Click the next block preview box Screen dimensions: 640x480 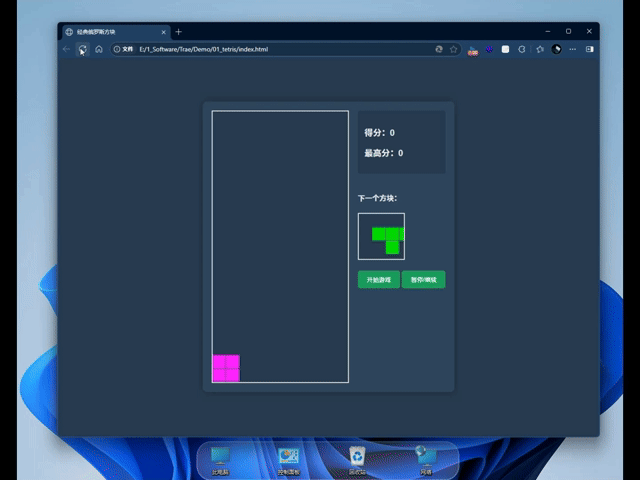pyautogui.click(x=381, y=236)
